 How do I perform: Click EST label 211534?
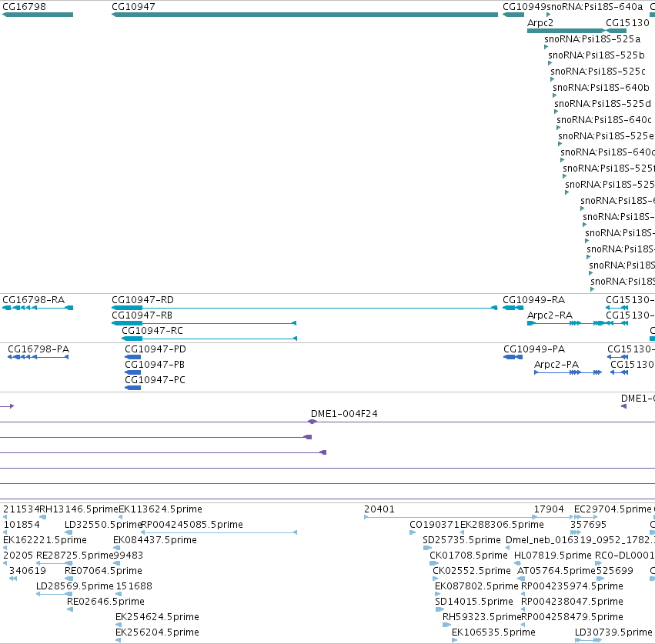21,509
